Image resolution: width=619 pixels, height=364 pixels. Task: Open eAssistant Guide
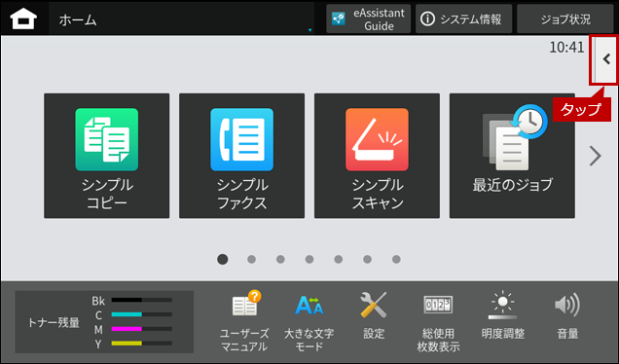click(x=368, y=18)
